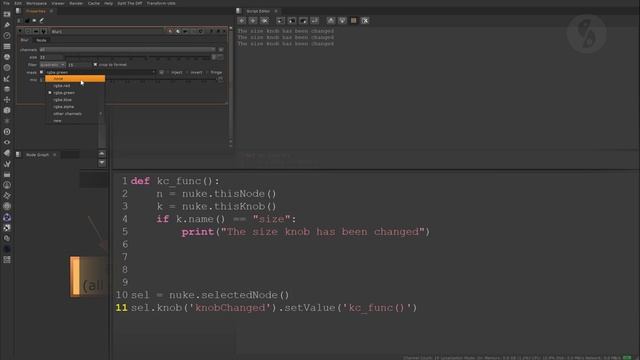Viewport: 640px width, 360px height.
Task: Expand other channels submenu
Action: tap(75, 113)
